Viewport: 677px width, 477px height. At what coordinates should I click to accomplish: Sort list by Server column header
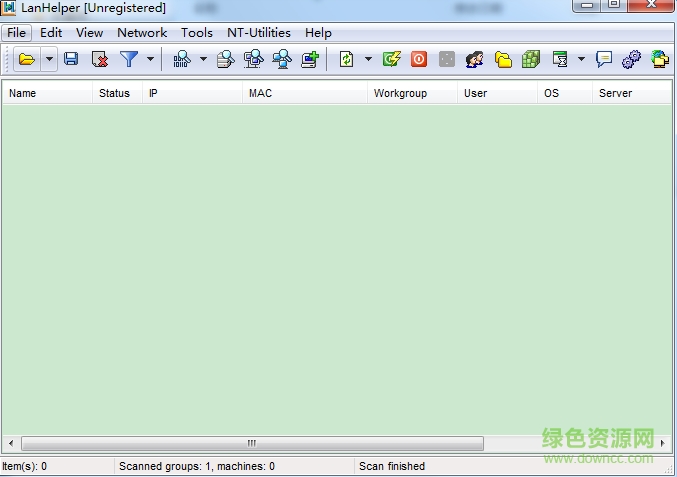click(x=632, y=93)
